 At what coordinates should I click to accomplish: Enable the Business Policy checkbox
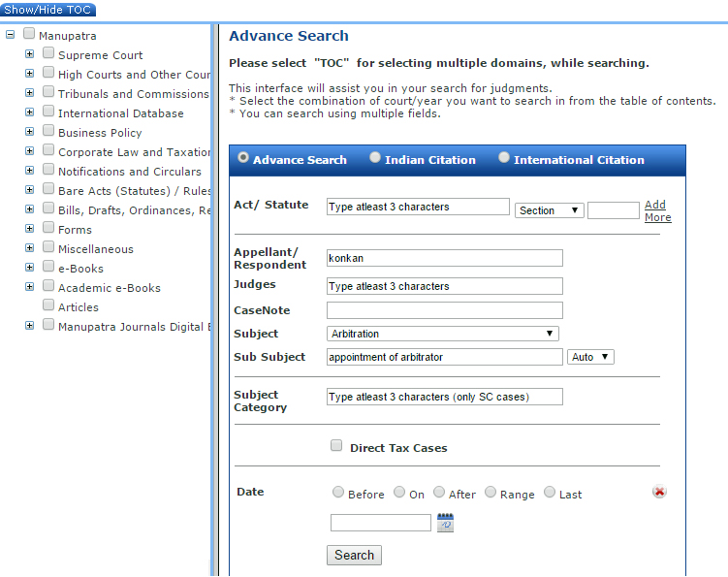pyautogui.click(x=48, y=130)
